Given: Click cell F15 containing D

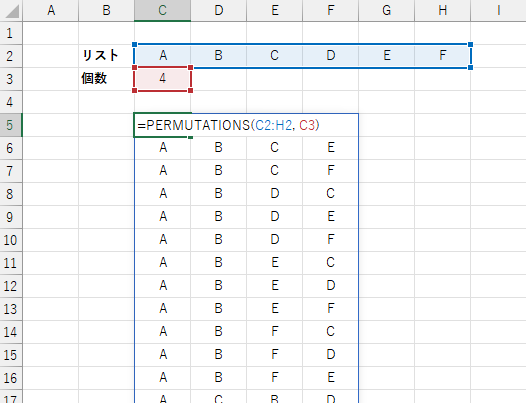Looking at the screenshot, I should pos(331,355).
